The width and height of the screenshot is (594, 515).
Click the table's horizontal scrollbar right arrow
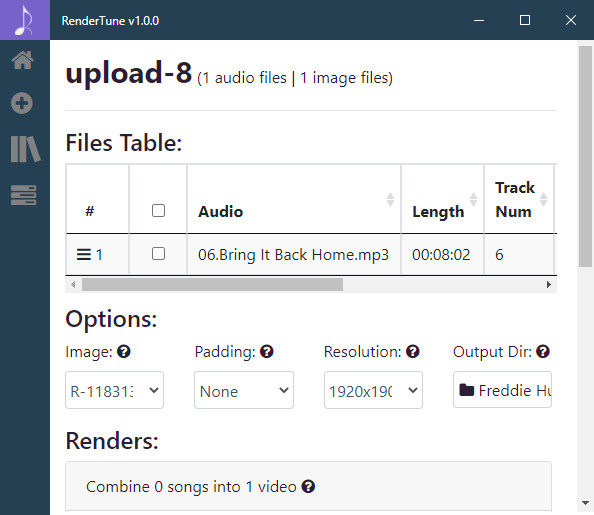click(x=549, y=285)
